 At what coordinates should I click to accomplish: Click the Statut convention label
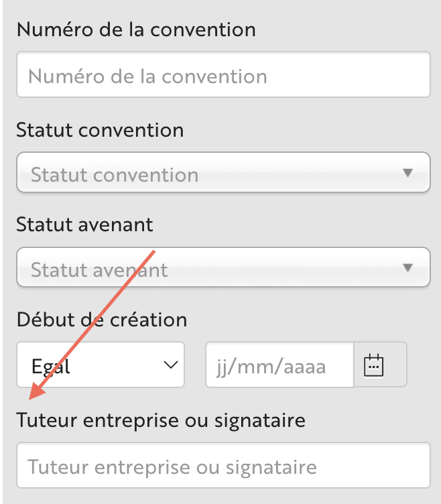(x=100, y=129)
